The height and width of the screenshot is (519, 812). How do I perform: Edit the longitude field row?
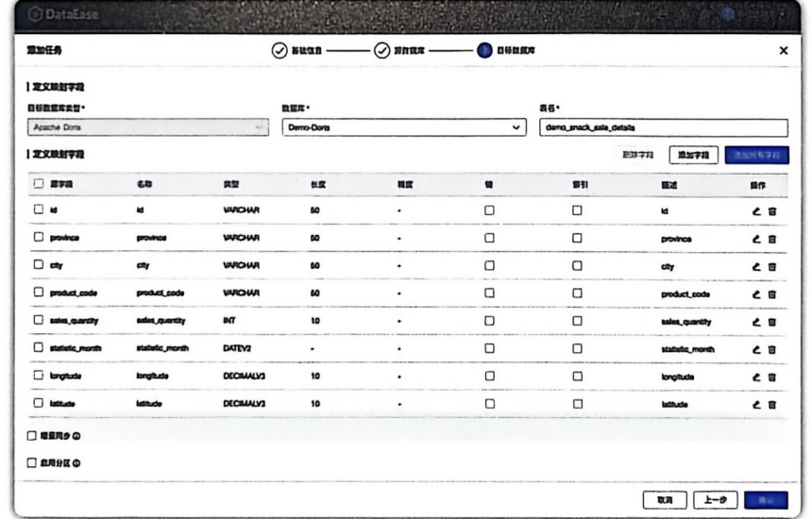click(x=756, y=377)
